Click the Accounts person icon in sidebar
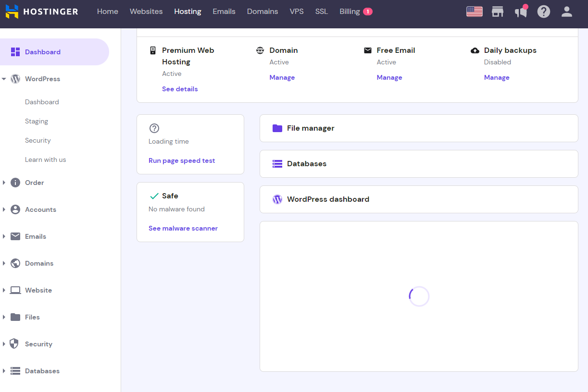 (15, 209)
